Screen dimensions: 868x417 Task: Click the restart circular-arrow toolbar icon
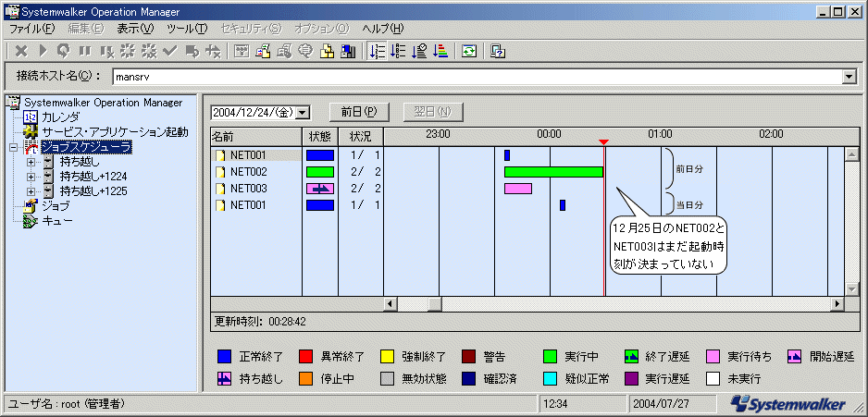pos(64,52)
